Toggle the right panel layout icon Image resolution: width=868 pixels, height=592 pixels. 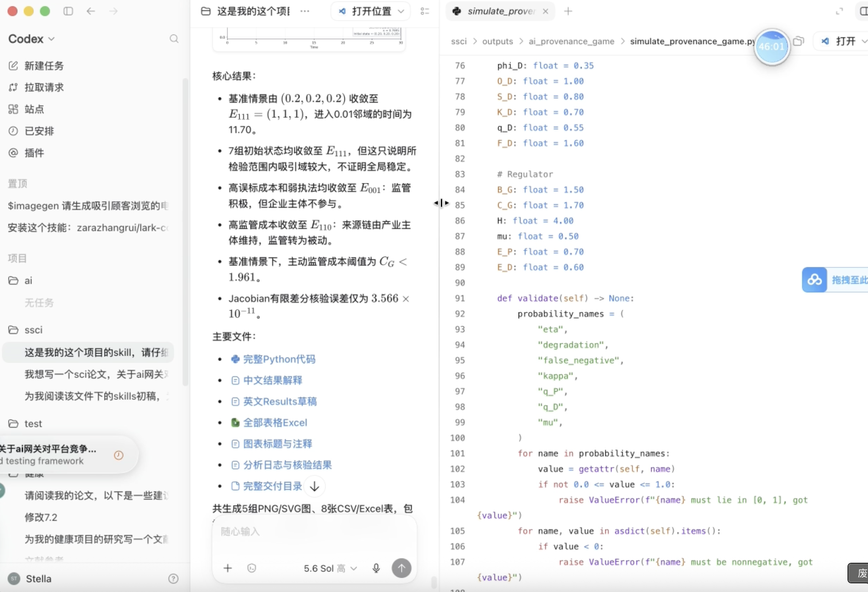click(863, 11)
